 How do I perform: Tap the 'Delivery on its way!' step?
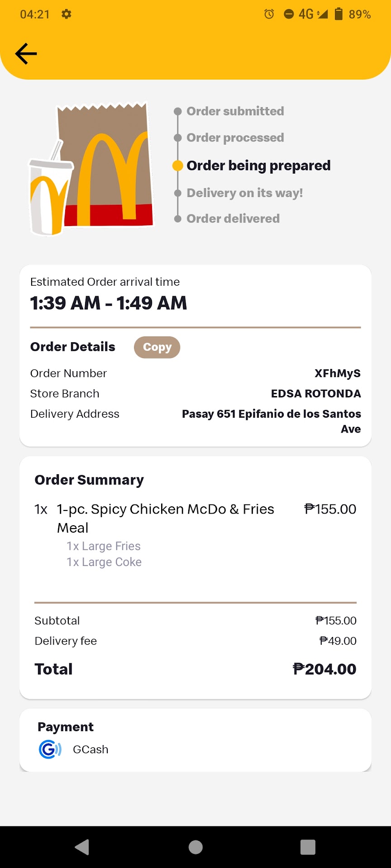(245, 193)
